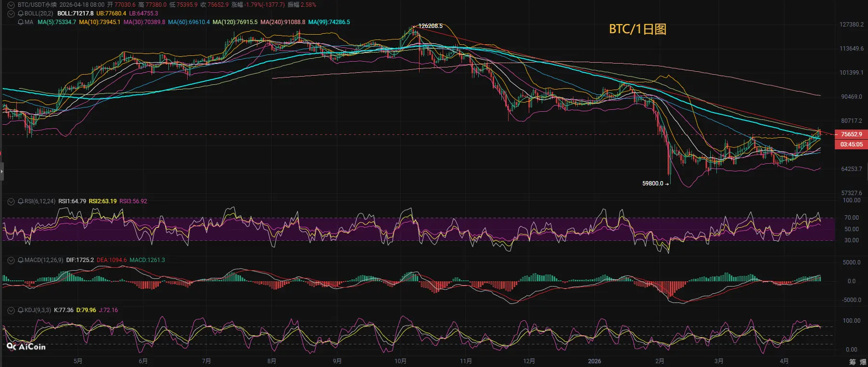Collapse the RSI(6,12,24) panel chevron

click(11, 201)
